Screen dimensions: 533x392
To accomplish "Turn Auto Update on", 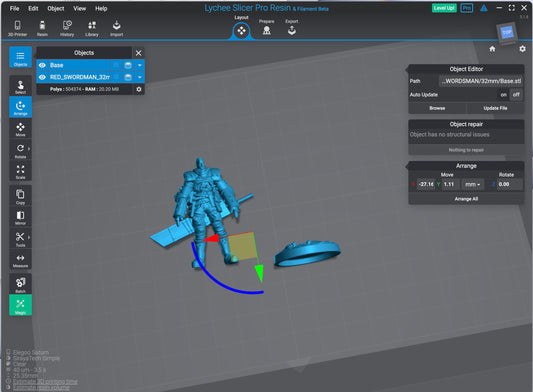I will (503, 95).
